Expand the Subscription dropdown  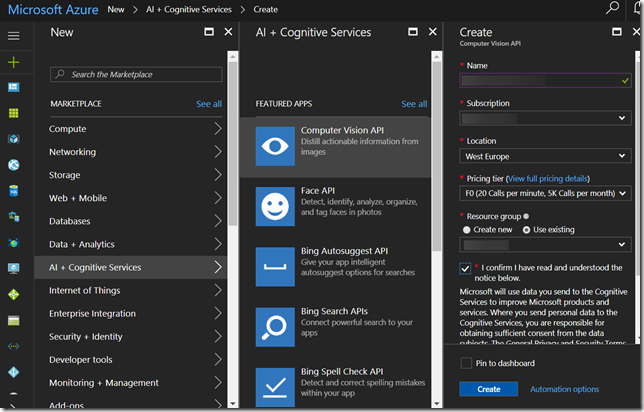[544, 118]
